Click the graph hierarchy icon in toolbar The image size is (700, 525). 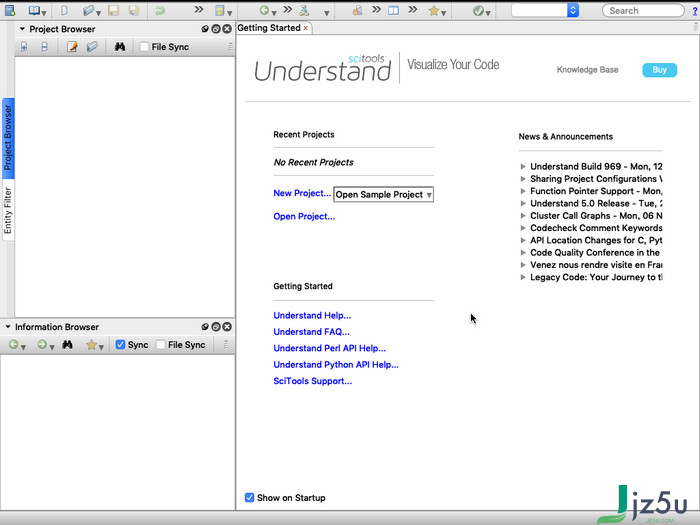click(x=304, y=10)
